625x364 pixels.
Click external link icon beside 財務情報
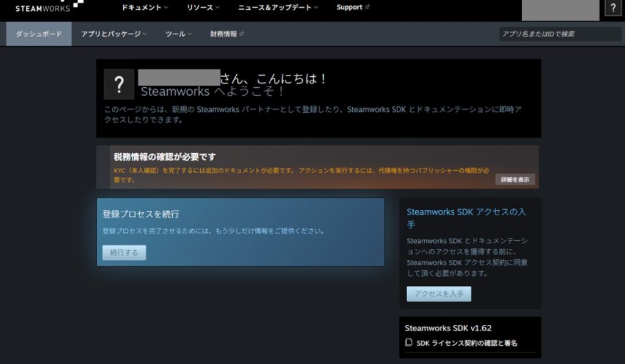(241, 34)
